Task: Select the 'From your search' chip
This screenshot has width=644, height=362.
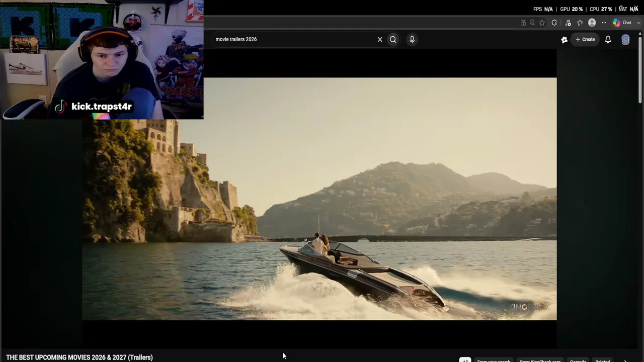Action: click(x=494, y=360)
